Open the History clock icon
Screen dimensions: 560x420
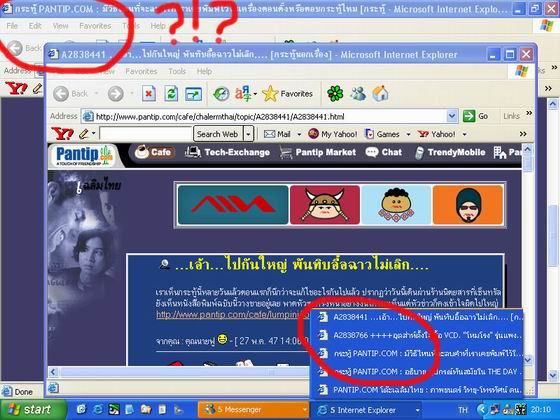tap(221, 94)
